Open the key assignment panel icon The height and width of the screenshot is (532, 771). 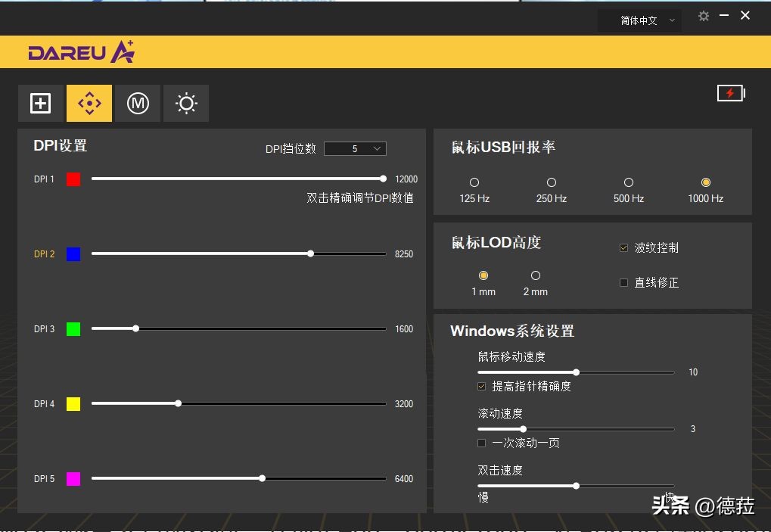click(41, 103)
